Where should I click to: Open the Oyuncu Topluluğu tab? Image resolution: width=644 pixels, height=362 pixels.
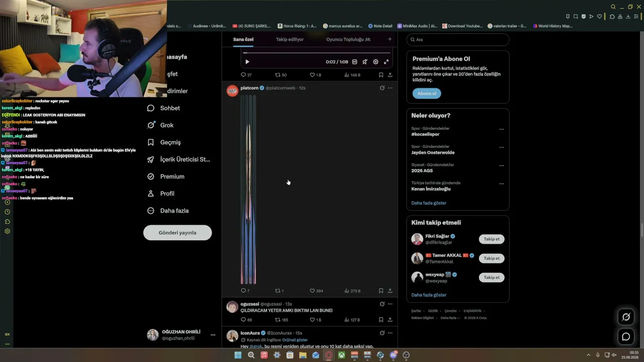coord(348,39)
